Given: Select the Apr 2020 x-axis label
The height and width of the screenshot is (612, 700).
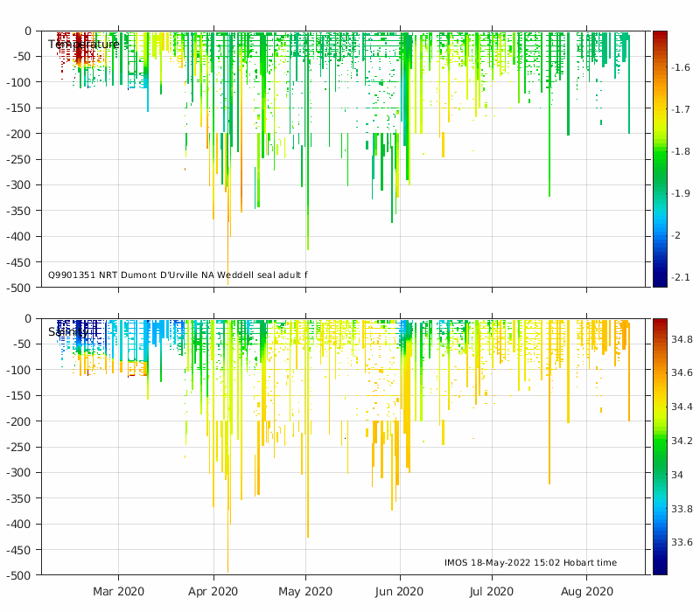Looking at the screenshot, I should click(213, 592).
